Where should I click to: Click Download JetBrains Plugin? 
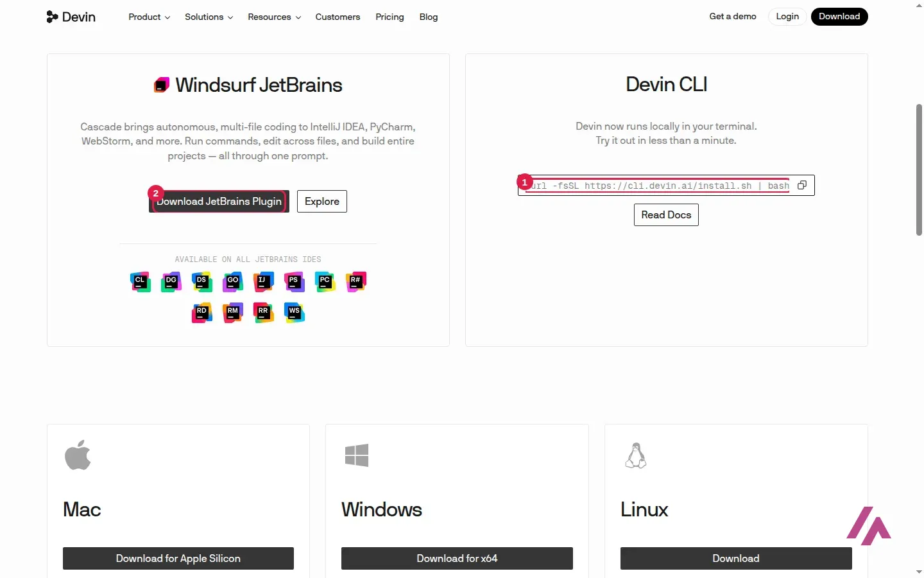tap(219, 202)
